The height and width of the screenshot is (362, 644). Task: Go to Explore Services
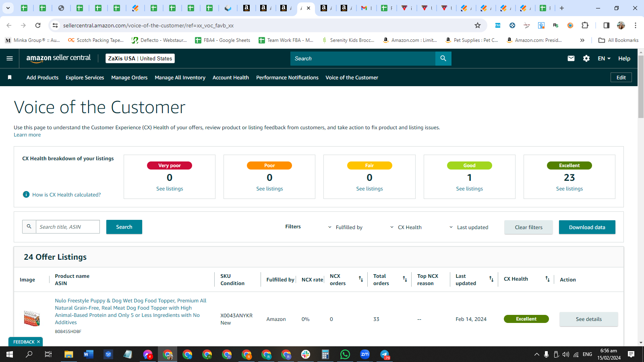85,77
